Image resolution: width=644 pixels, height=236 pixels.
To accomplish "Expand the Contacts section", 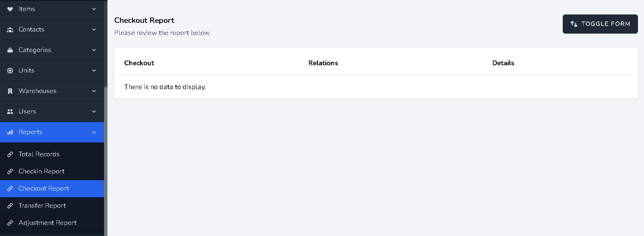I will pyautogui.click(x=94, y=30).
